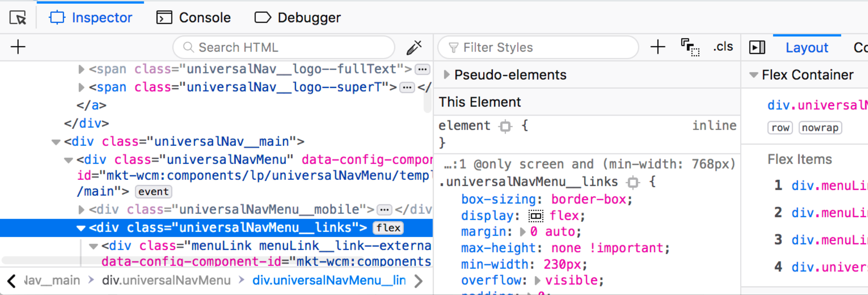Click the Search HTML field
The height and width of the screenshot is (295, 868).
tap(284, 47)
